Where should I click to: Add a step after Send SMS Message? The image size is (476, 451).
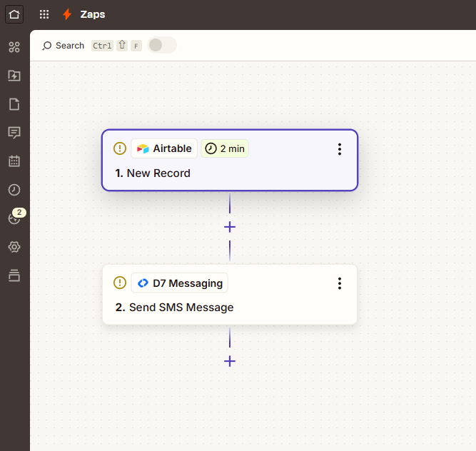tap(230, 361)
